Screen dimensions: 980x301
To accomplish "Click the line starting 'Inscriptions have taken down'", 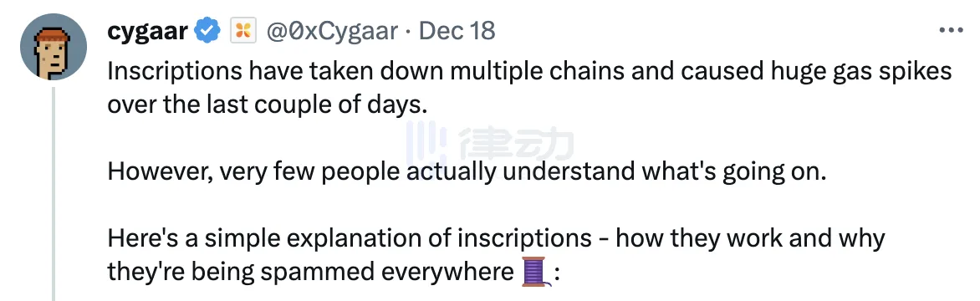I will point(529,71).
